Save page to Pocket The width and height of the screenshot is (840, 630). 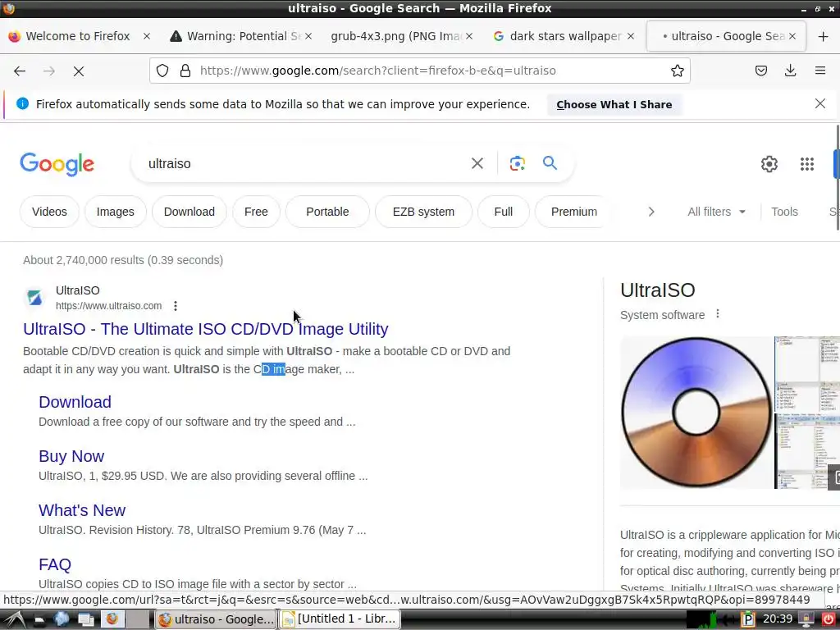(761, 71)
